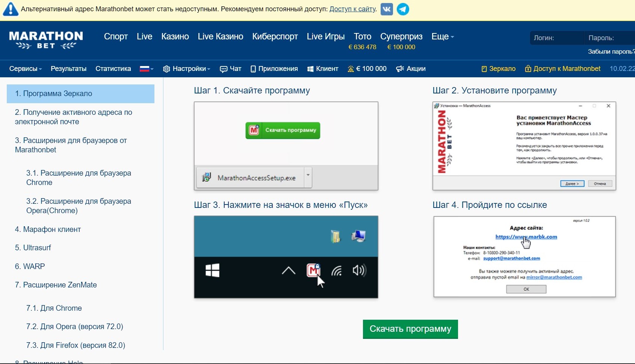Expand the Сервисы dropdown
The height and width of the screenshot is (364, 635).
pyautogui.click(x=26, y=69)
